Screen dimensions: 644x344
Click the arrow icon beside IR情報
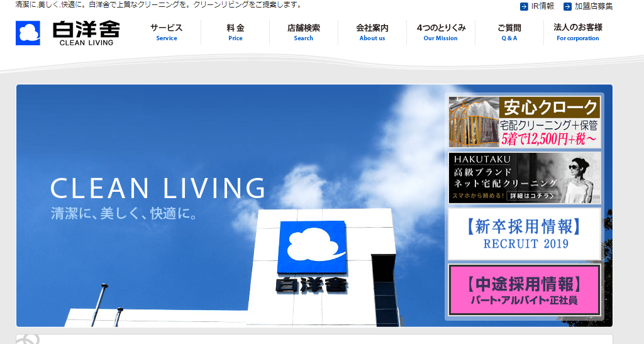point(524,6)
